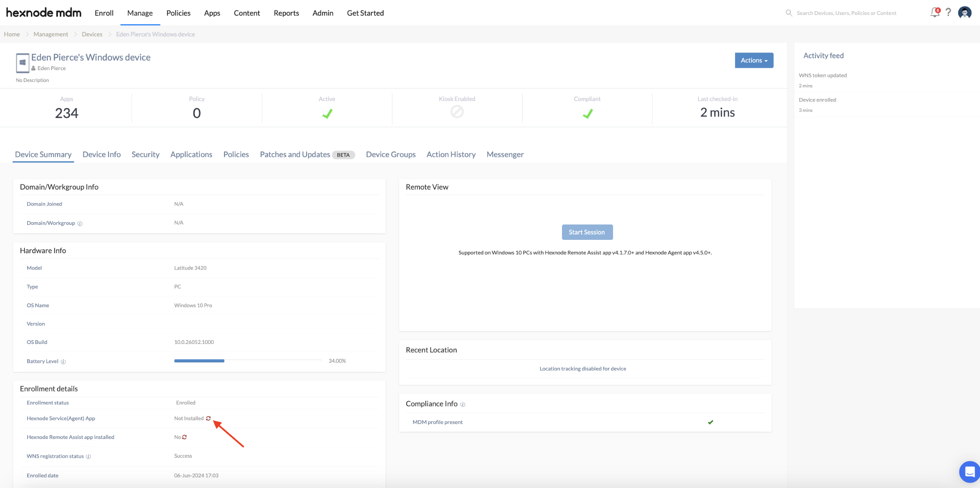Click info icon beside Compliance Info
The height and width of the screenshot is (488, 980).
pos(463,404)
